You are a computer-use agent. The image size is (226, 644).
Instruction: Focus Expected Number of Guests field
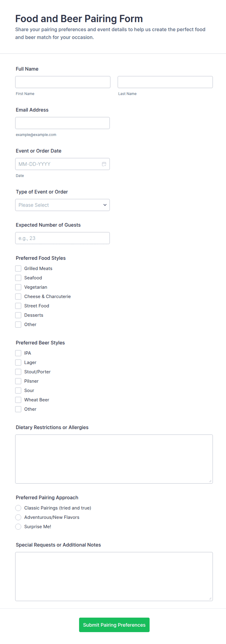(62, 238)
